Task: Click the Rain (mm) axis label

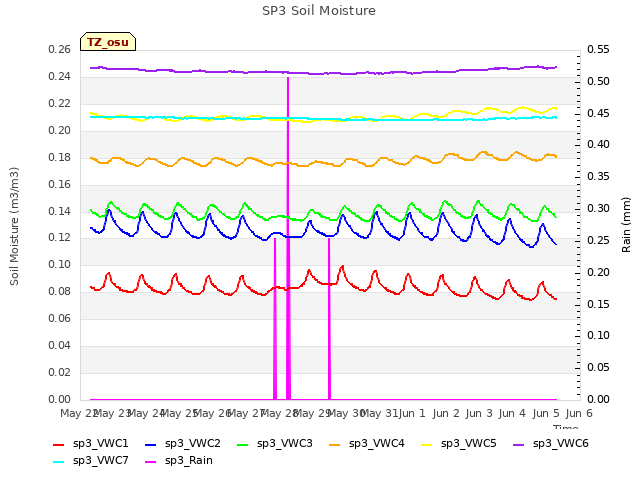Action: (x=626, y=225)
